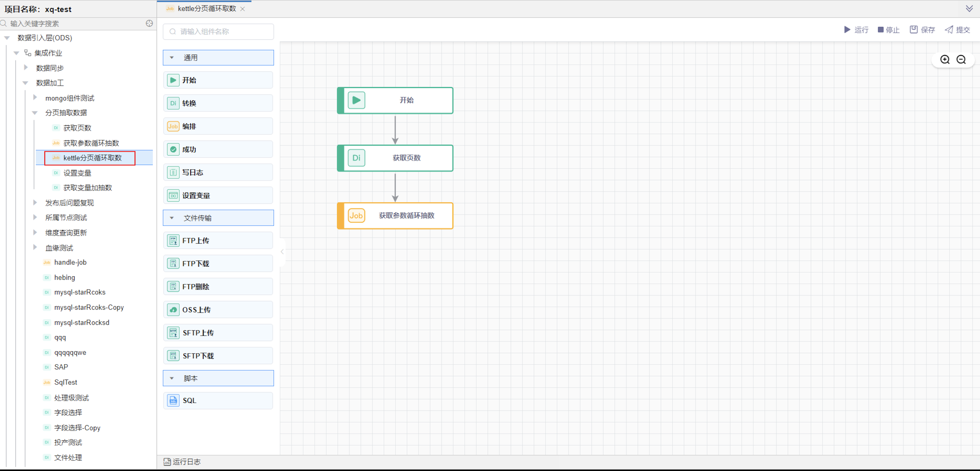Screen dimensions: 980x471
Task: Click the 运行 run button
Action: pos(856,30)
